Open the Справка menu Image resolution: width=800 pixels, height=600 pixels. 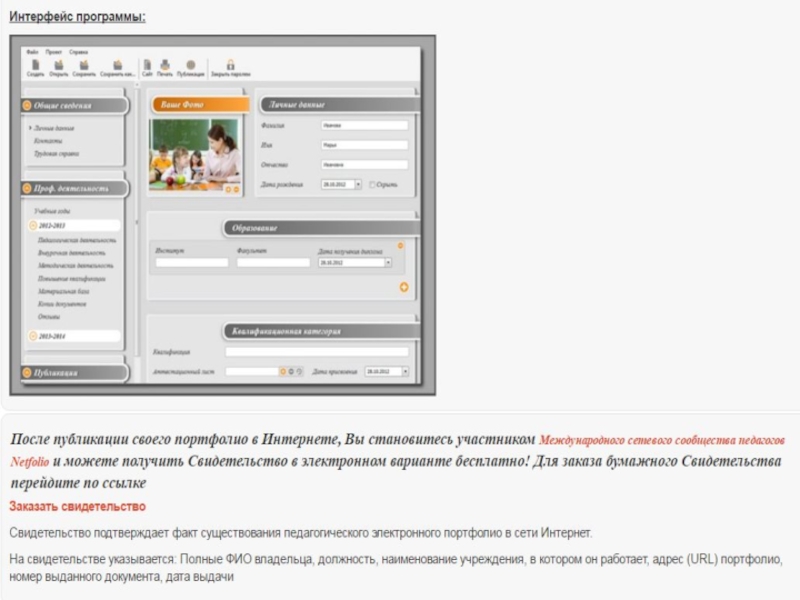(78, 51)
